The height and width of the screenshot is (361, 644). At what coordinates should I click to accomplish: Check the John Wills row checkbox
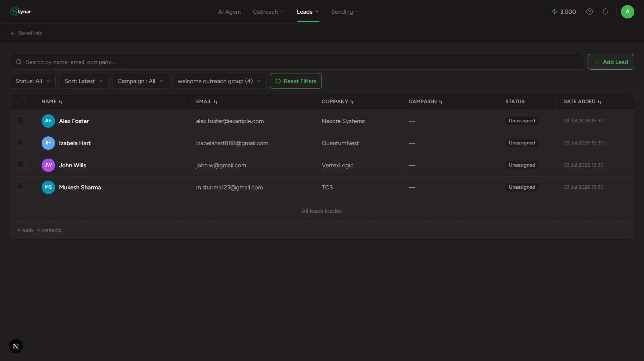[x=20, y=164]
